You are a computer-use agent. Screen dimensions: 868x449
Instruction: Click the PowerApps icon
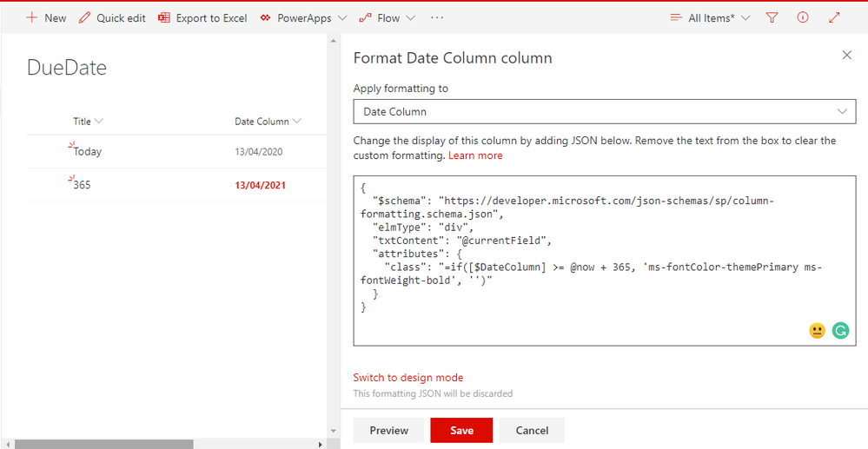(x=266, y=17)
